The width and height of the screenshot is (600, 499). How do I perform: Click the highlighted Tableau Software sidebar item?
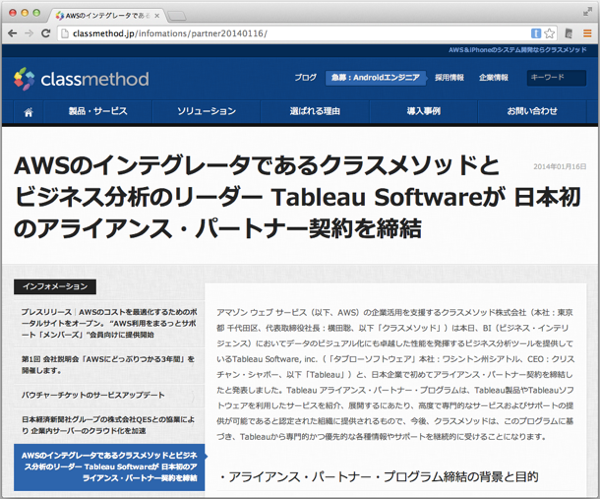[109, 467]
